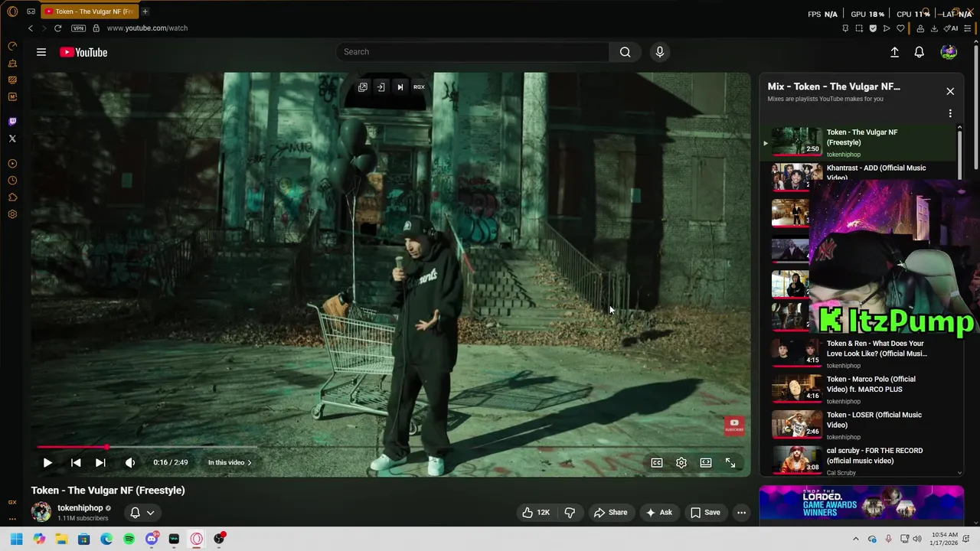Expand the playlist with the bottom chevron
This screenshot has height=551, width=980.
click(x=960, y=473)
